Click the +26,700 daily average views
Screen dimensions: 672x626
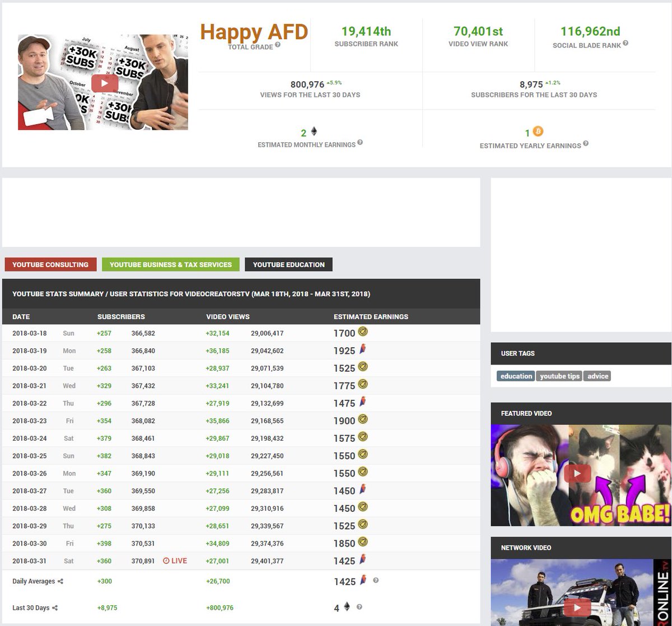pyautogui.click(x=218, y=581)
